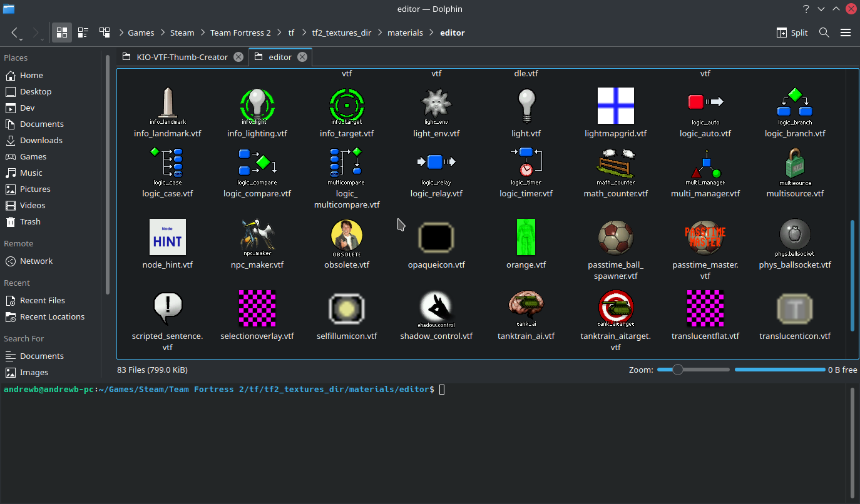This screenshot has height=504, width=860.
Task: Expand the chevron before the Games breadcrumb
Action: click(x=121, y=33)
